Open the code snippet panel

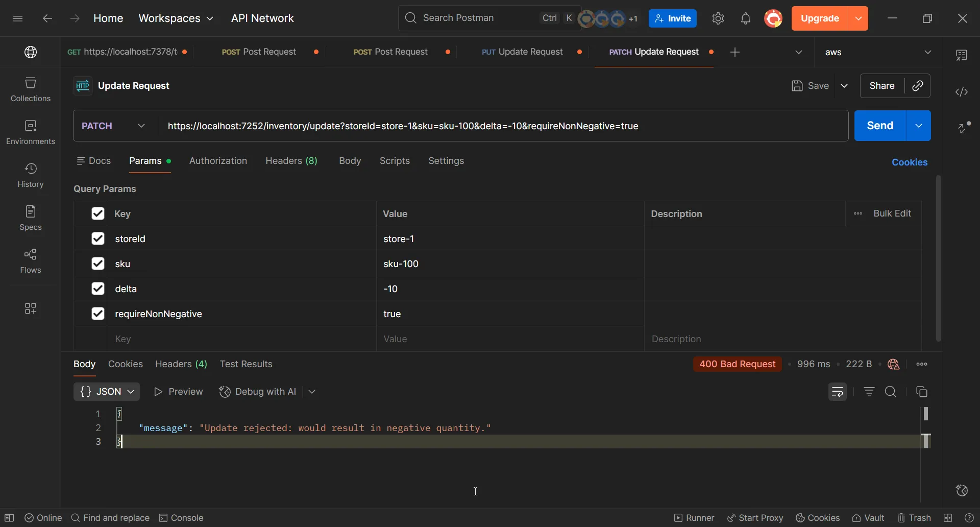[x=962, y=92]
